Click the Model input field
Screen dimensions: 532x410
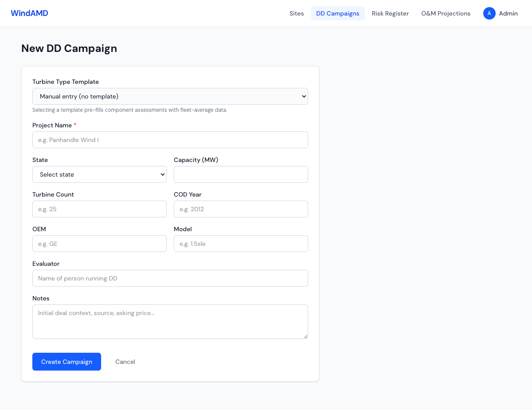click(x=241, y=244)
